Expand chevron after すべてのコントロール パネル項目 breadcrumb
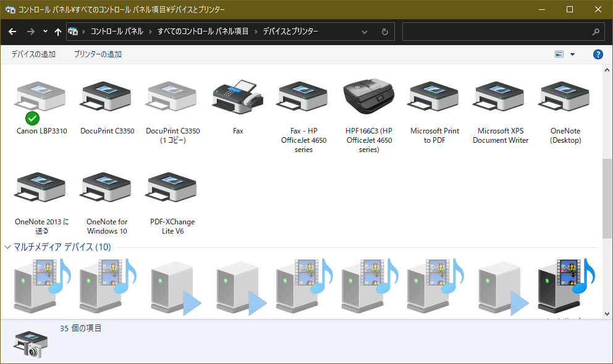The width and height of the screenshot is (613, 364). pos(256,32)
